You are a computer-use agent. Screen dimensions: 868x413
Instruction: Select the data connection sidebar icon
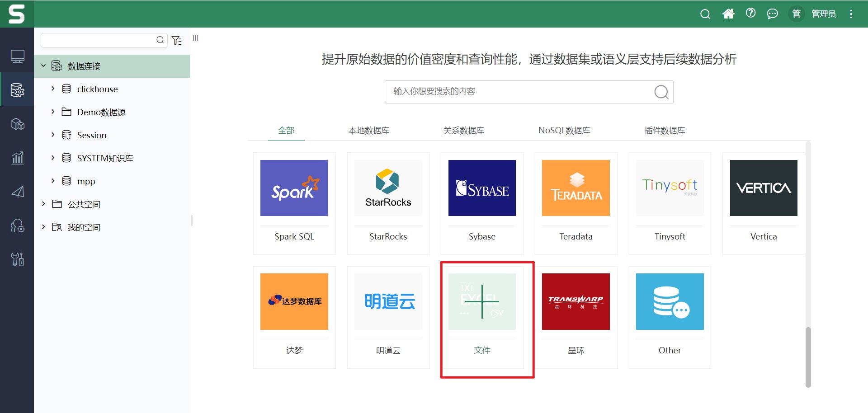click(17, 90)
